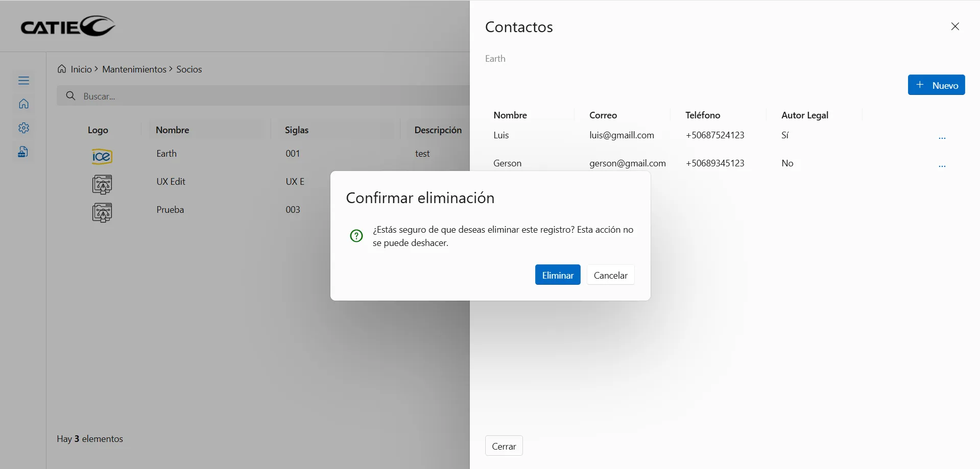Open more options for contact Luis
The width and height of the screenshot is (980, 469).
(x=942, y=138)
